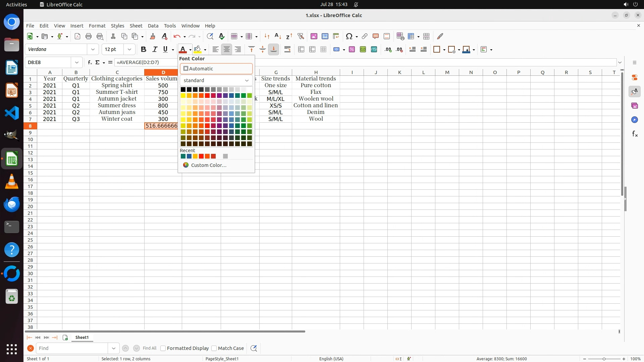The image size is (644, 362).
Task: Open the font name dropdown list
Action: (x=93, y=50)
